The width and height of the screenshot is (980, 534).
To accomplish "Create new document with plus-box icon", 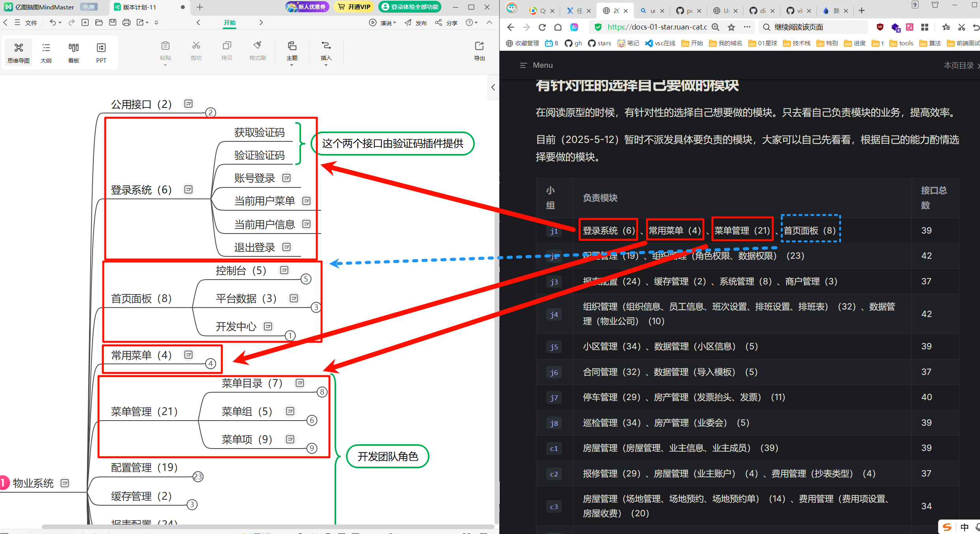I will 85,22.
